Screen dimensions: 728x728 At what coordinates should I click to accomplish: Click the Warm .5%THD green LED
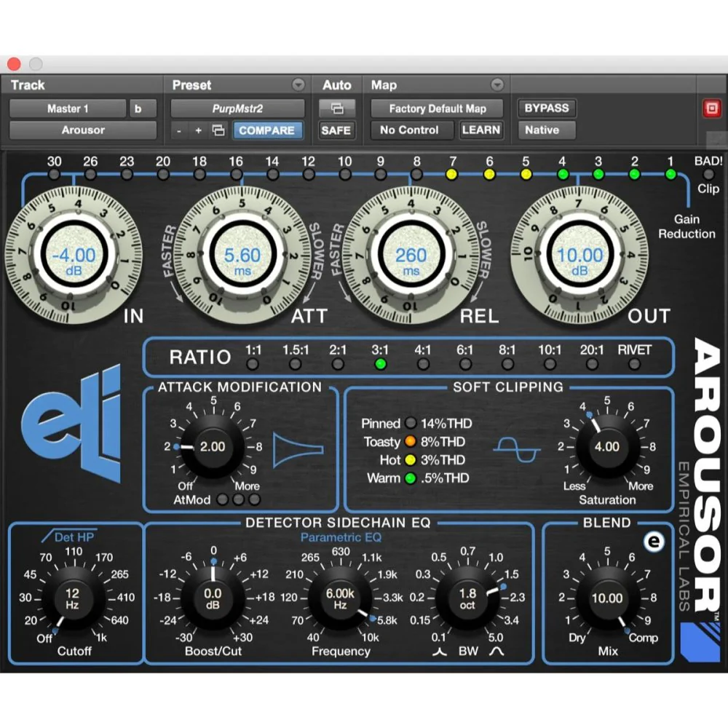click(411, 478)
